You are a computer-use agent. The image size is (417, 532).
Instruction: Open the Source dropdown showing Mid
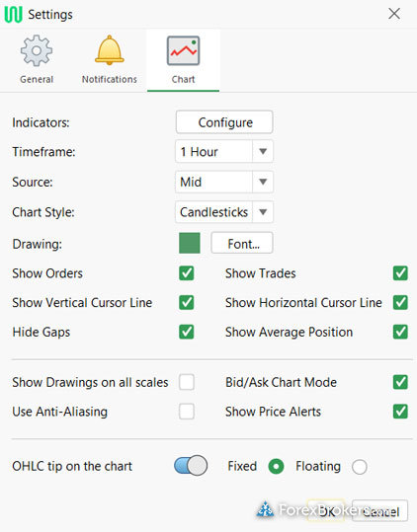(224, 182)
